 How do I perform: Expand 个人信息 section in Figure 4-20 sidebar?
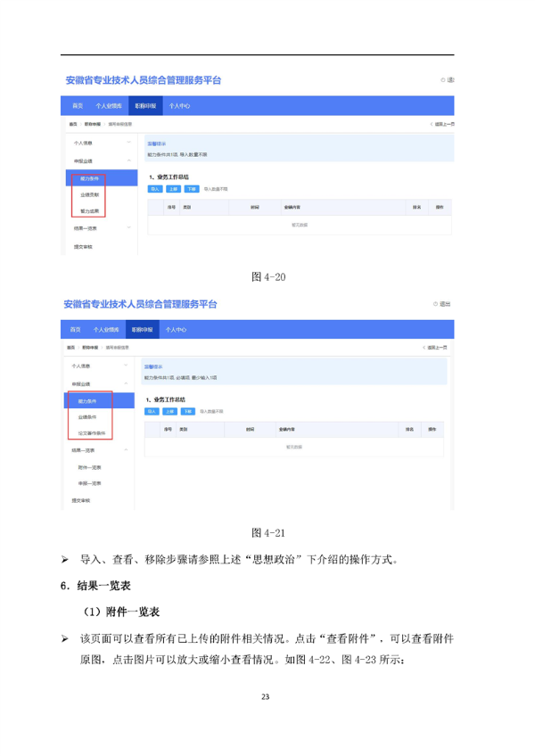[128, 143]
